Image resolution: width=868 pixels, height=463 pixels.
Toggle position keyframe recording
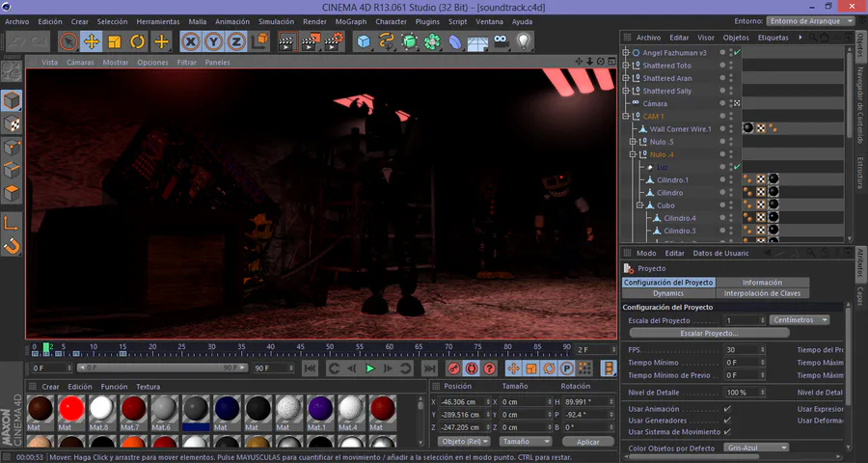[513, 368]
